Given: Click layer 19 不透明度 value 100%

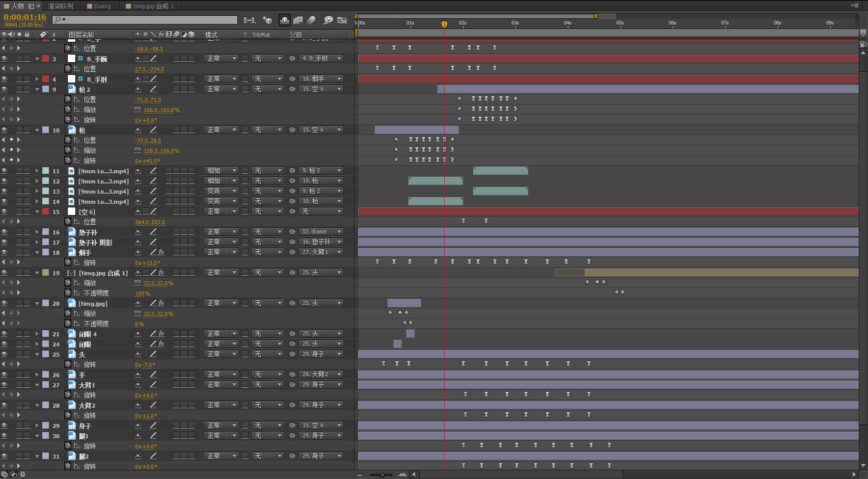Looking at the screenshot, I should [143, 294].
